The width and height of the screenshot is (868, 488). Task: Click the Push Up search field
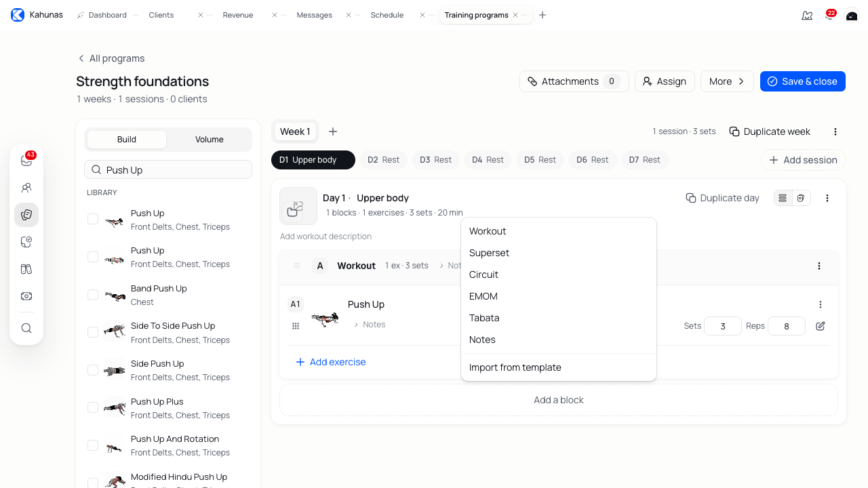[x=168, y=169]
